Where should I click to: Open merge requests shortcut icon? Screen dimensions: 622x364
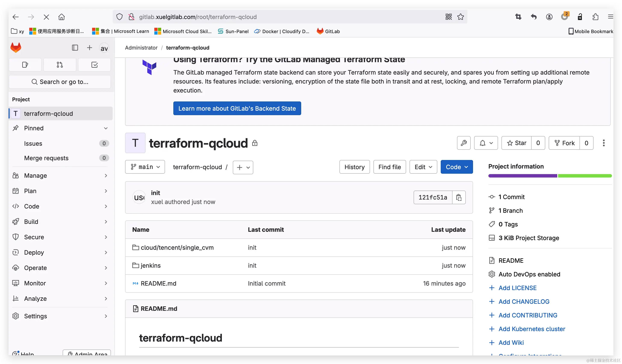[60, 65]
